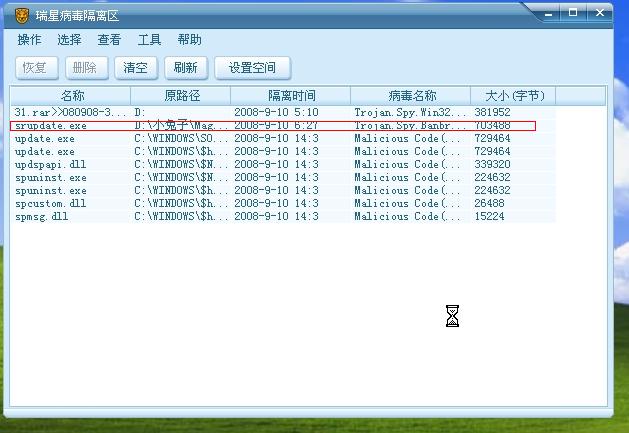
Task: Select the srupdate.exe row
Action: coord(283,126)
